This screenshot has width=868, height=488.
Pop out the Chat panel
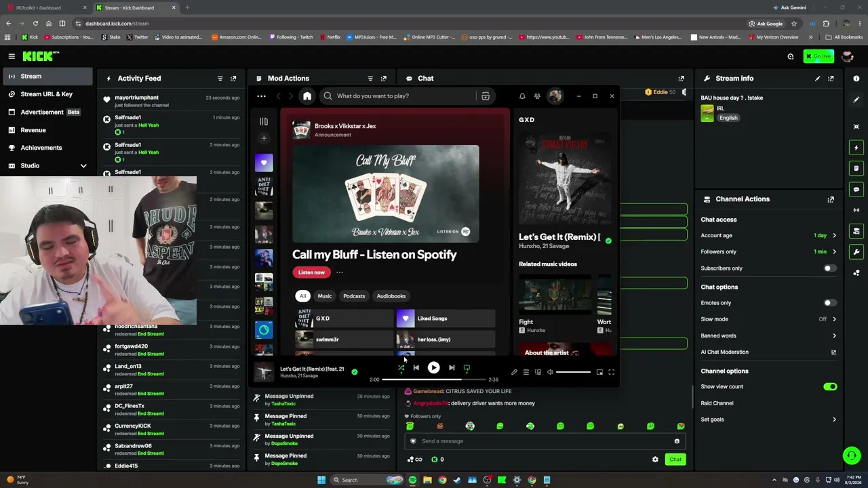tap(682, 79)
